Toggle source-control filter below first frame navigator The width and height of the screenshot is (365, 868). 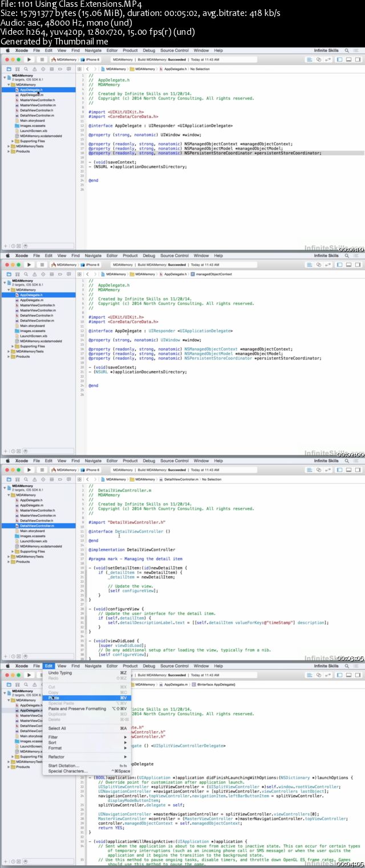tap(18, 246)
